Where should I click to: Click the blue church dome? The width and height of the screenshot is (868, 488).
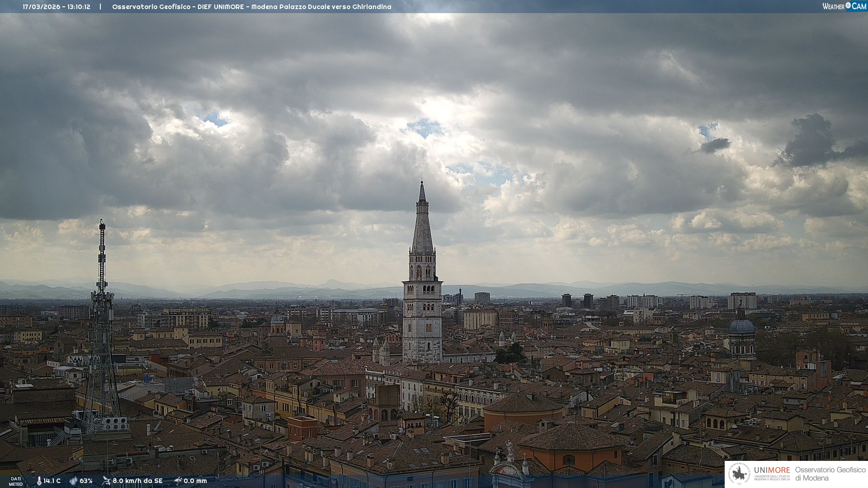pos(741,326)
